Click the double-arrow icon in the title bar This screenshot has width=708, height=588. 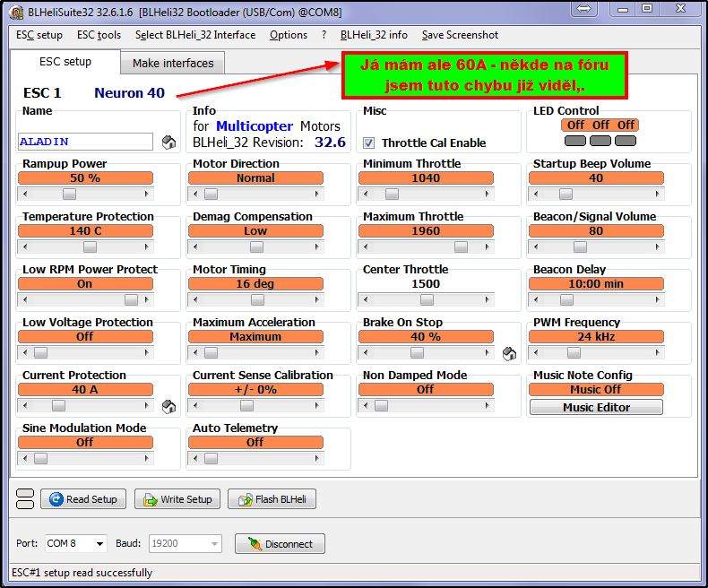click(x=583, y=9)
